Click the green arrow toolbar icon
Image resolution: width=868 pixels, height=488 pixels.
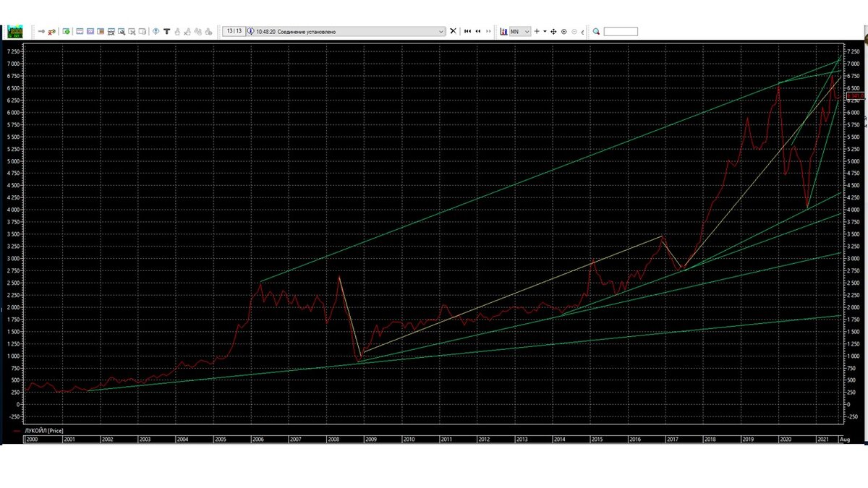[66, 31]
